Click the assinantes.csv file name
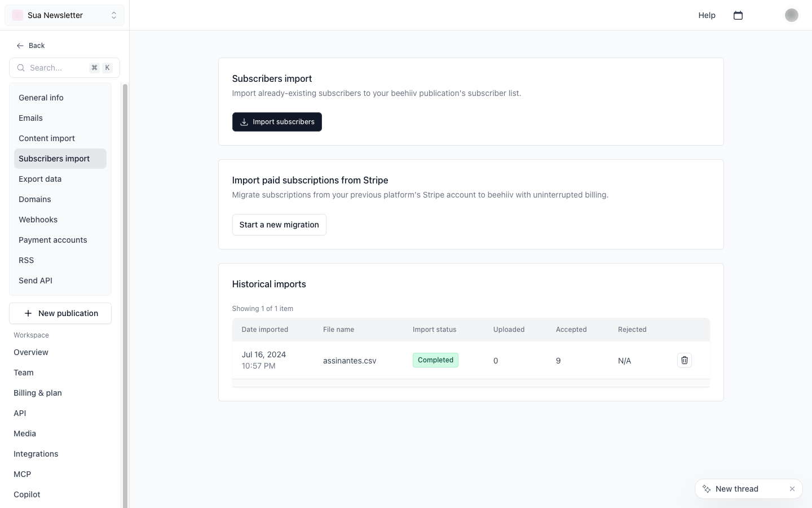Image resolution: width=812 pixels, height=508 pixels. (350, 361)
